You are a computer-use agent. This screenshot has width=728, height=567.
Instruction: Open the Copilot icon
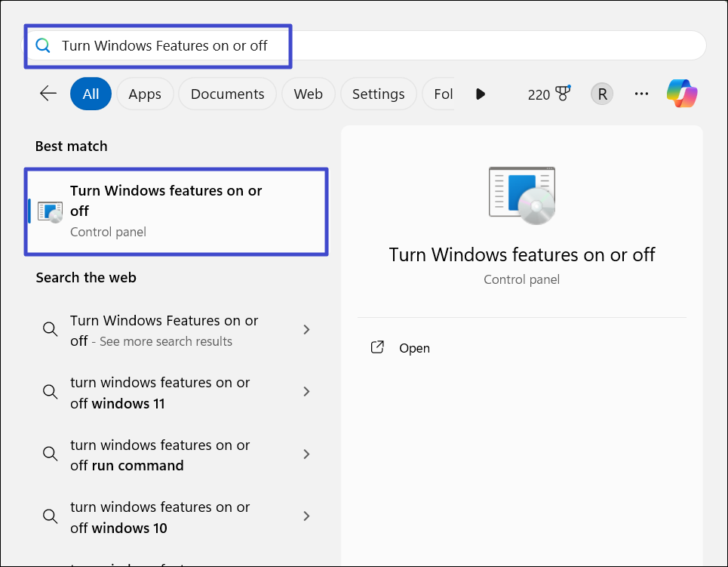(682, 94)
